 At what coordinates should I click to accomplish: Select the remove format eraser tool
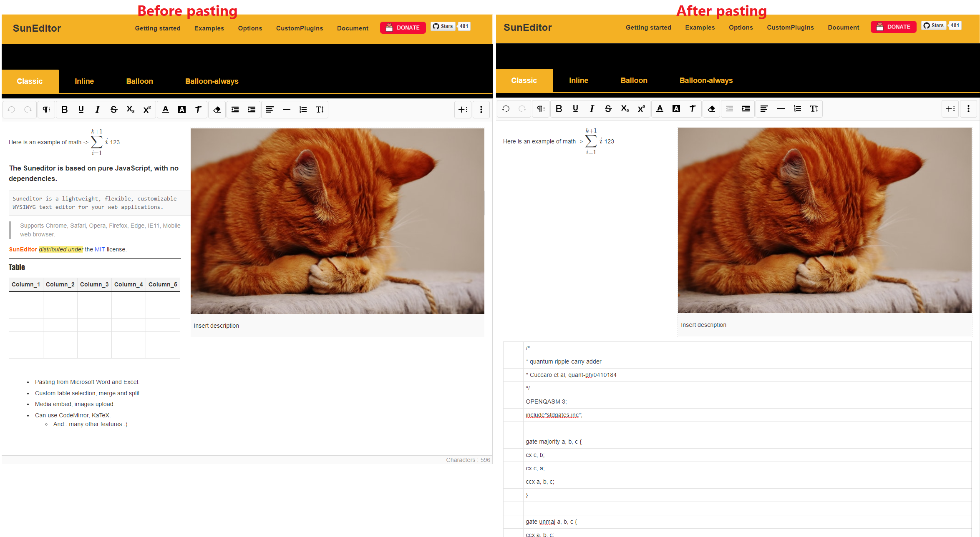[x=217, y=109]
